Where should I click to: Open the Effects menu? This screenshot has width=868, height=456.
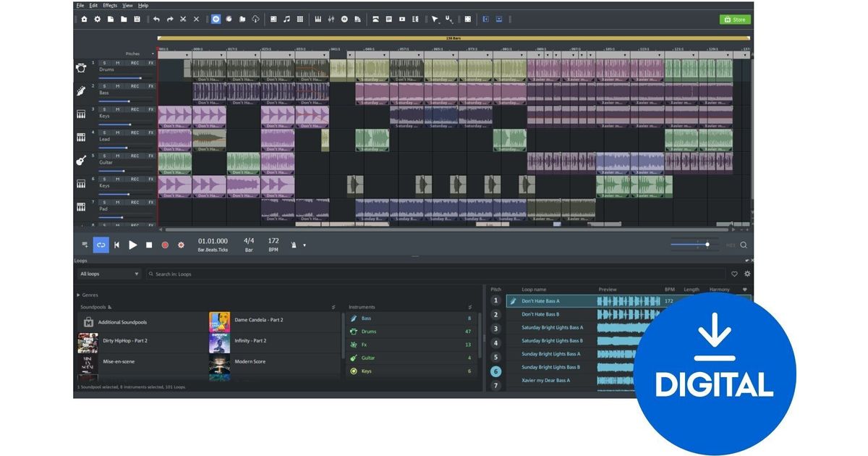coord(110,5)
